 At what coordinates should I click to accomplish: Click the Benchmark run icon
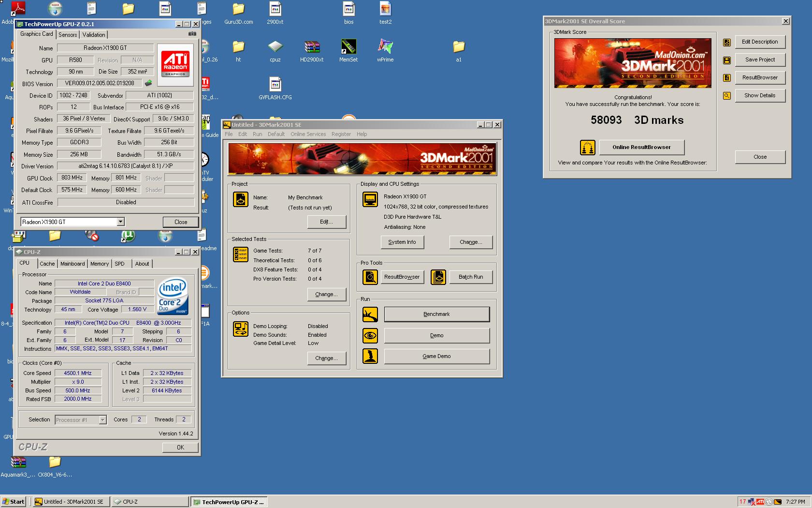370,314
